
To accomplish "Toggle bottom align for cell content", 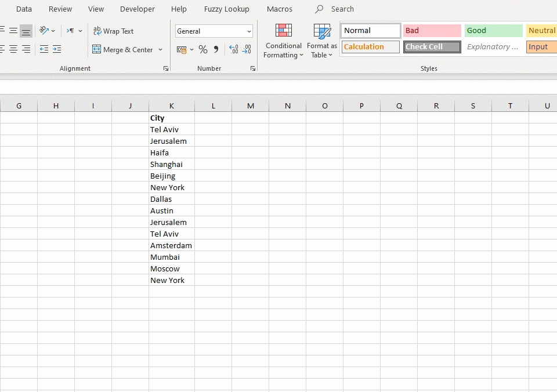I will [x=26, y=31].
